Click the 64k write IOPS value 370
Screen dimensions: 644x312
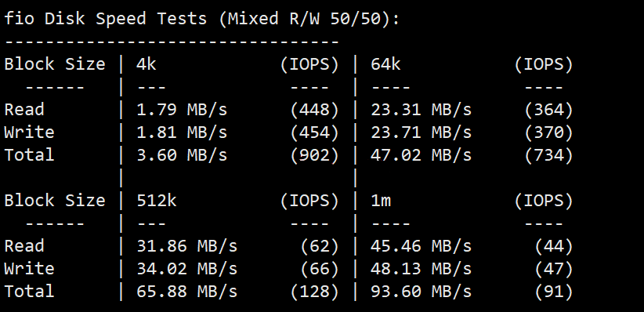(548, 132)
